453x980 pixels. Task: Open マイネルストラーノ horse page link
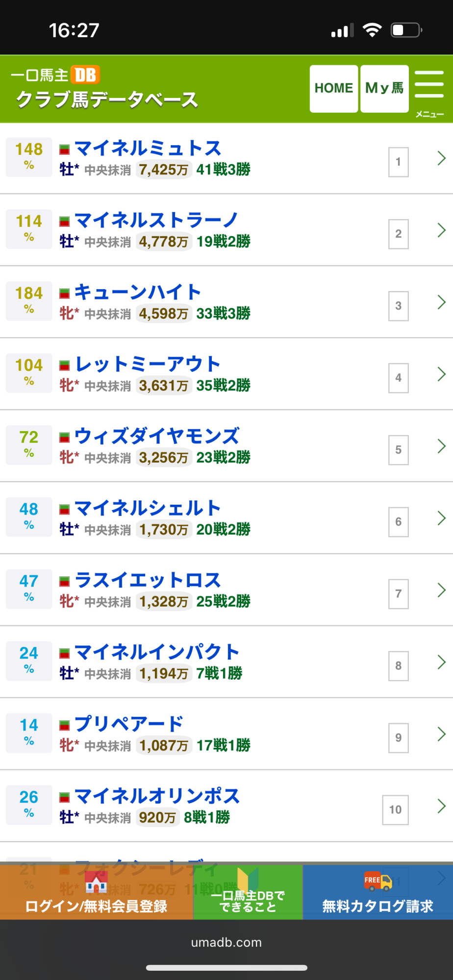coord(156,220)
